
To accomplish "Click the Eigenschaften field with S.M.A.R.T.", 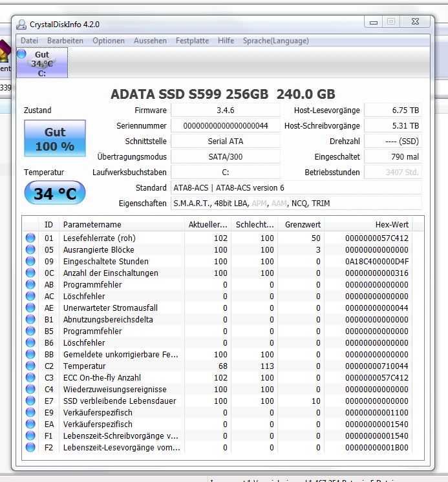I will coord(297,203).
